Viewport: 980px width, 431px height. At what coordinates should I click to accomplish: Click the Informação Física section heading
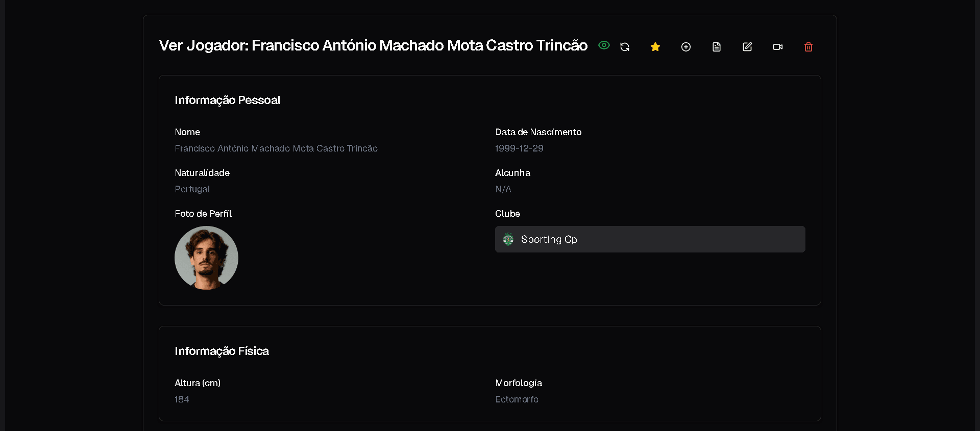(x=222, y=351)
